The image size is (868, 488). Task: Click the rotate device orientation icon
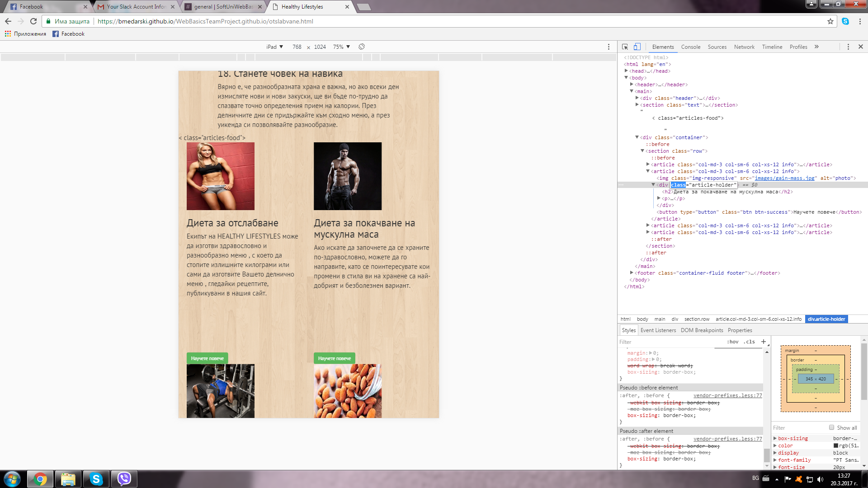pyautogui.click(x=362, y=47)
